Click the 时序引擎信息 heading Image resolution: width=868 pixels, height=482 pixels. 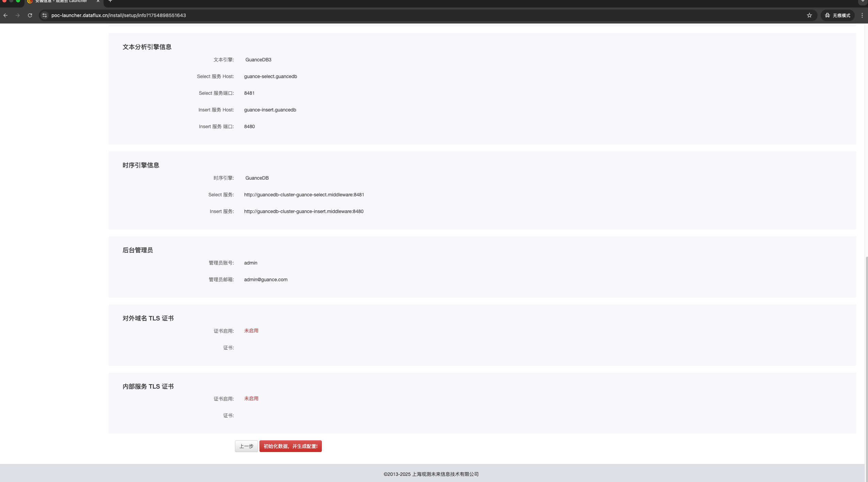tap(141, 165)
